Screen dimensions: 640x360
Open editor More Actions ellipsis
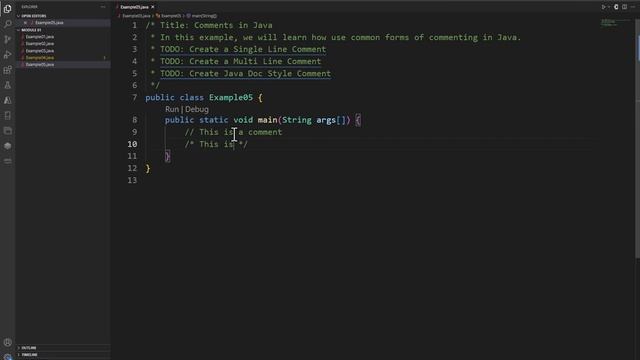(633, 7)
